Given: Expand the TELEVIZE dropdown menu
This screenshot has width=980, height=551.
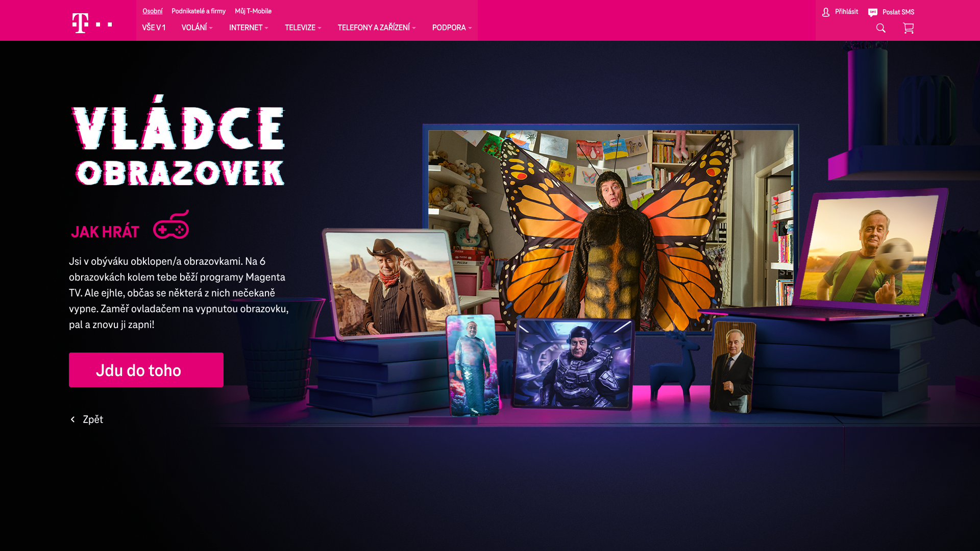Looking at the screenshot, I should (303, 28).
